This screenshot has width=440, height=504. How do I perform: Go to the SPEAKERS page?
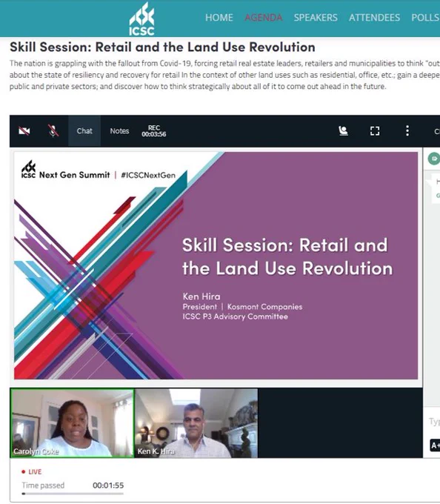tap(316, 17)
